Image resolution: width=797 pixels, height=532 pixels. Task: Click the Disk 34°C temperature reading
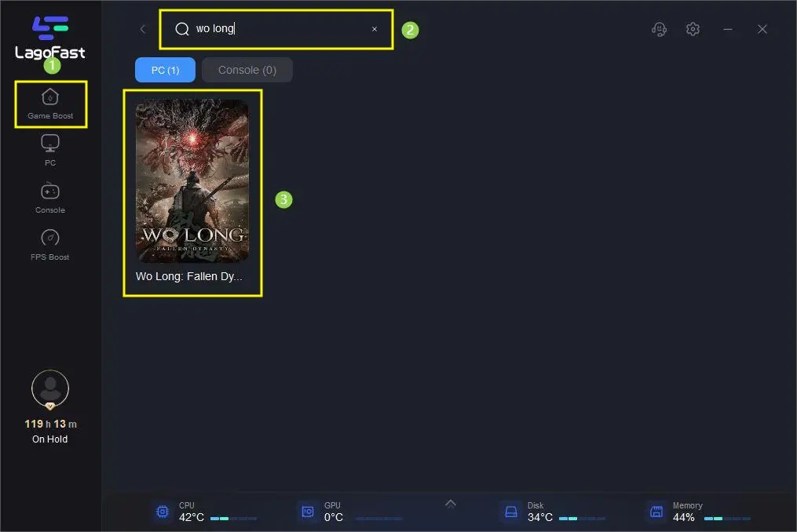click(x=539, y=517)
